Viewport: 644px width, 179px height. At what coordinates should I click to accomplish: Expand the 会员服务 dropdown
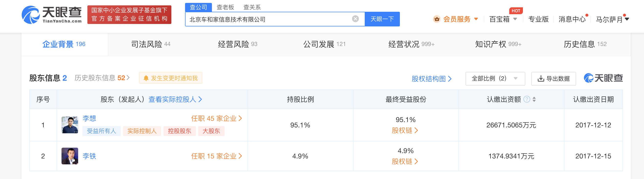click(476, 19)
